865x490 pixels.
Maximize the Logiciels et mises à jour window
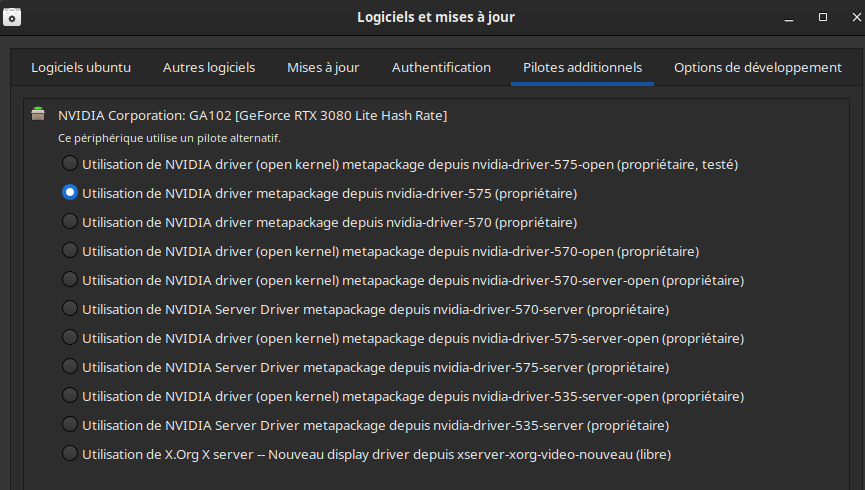click(823, 17)
